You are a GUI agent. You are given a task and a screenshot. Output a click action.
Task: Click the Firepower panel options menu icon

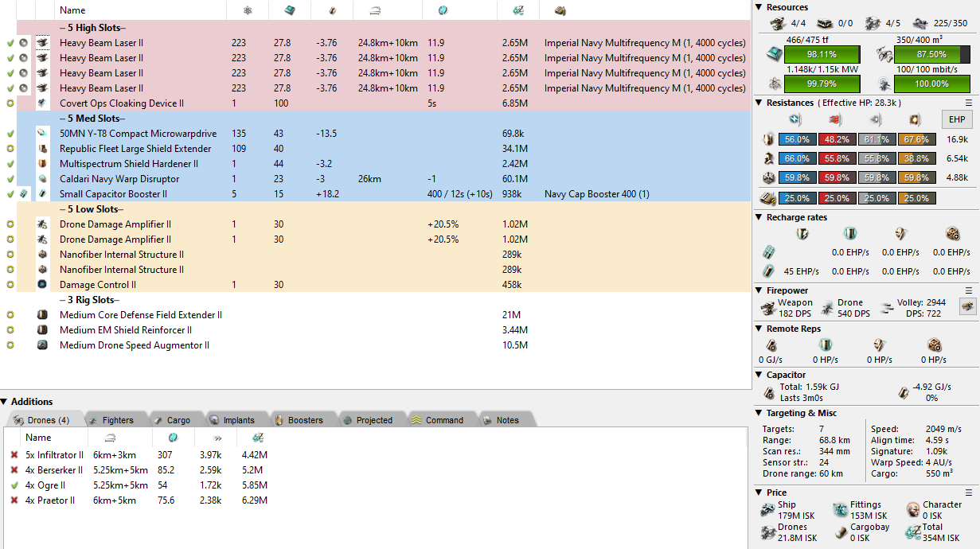(x=969, y=290)
